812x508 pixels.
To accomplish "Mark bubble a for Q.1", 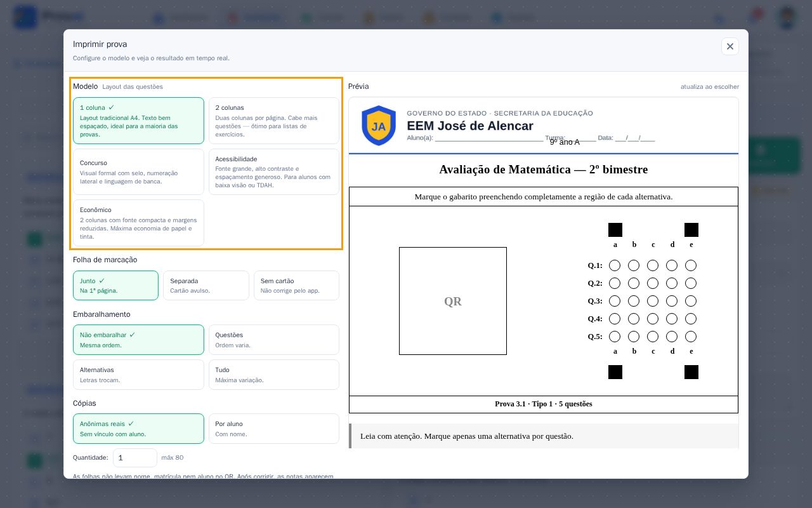I will tap(615, 265).
